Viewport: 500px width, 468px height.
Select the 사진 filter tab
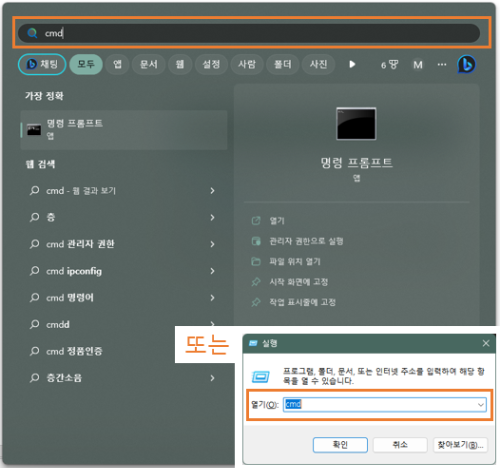coord(318,64)
